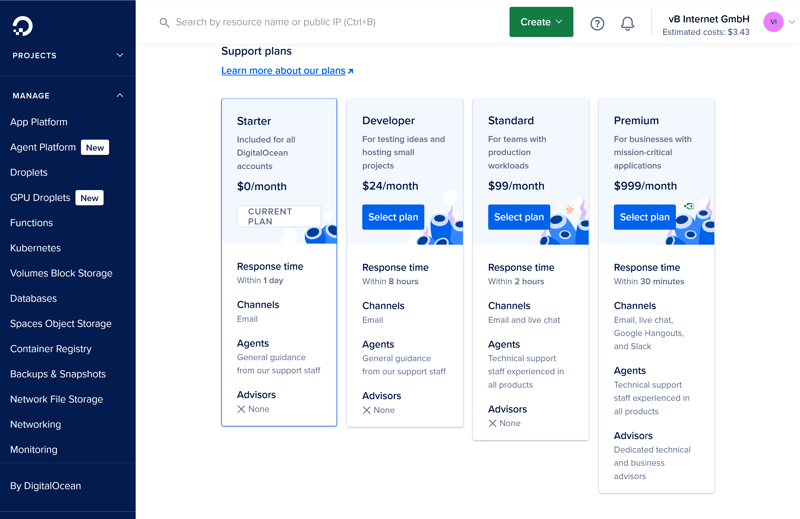Screen dimensions: 800x519
Task: Click external link arrow beside plans link
Action: 351,71
